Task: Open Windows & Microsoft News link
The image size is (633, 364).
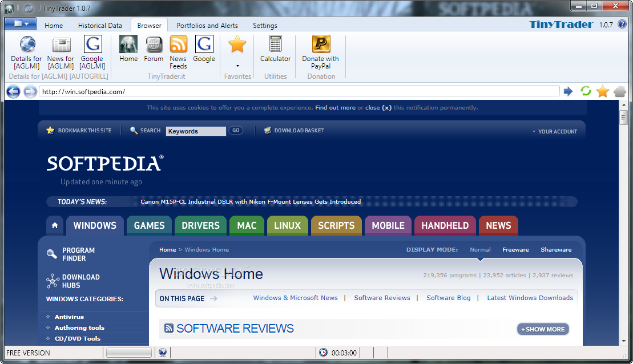Action: point(295,298)
